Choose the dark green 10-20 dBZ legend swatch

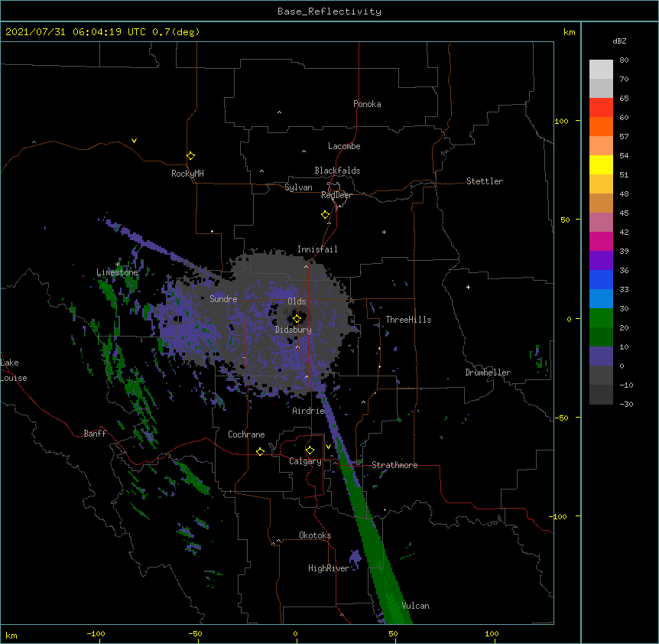pos(601,337)
